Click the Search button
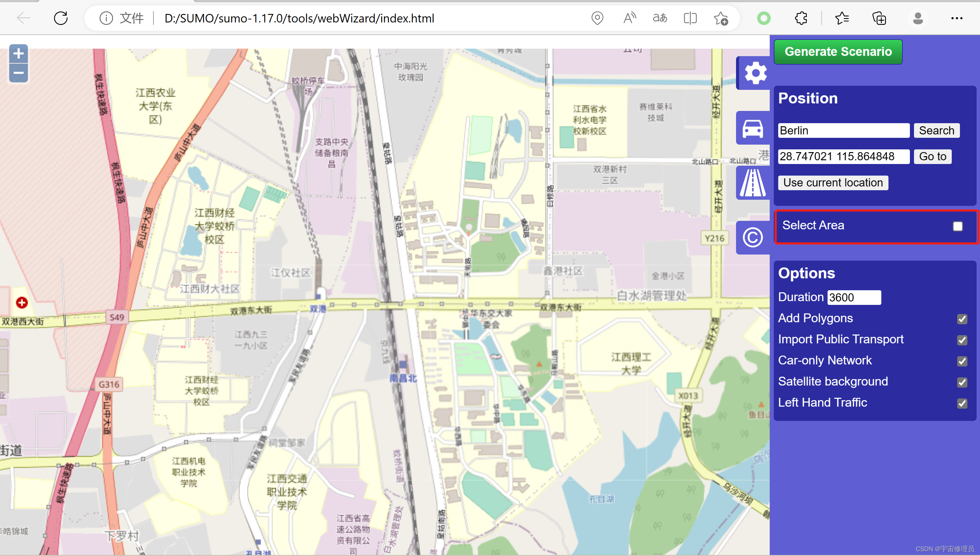This screenshot has height=556, width=980. tap(936, 131)
